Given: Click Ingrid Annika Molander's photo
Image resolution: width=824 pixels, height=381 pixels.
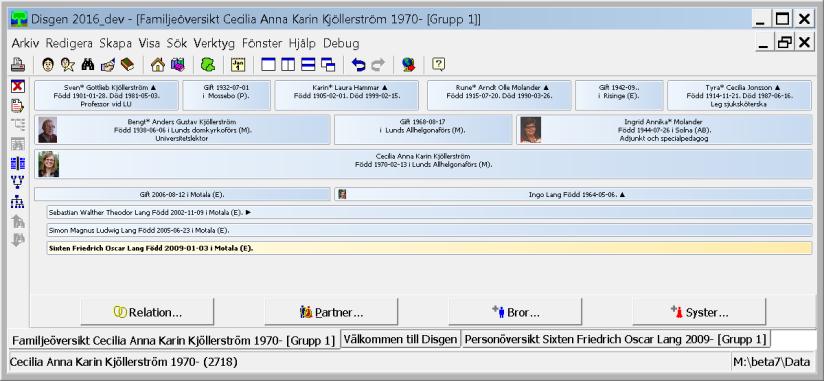Looking at the screenshot, I should click(x=530, y=130).
